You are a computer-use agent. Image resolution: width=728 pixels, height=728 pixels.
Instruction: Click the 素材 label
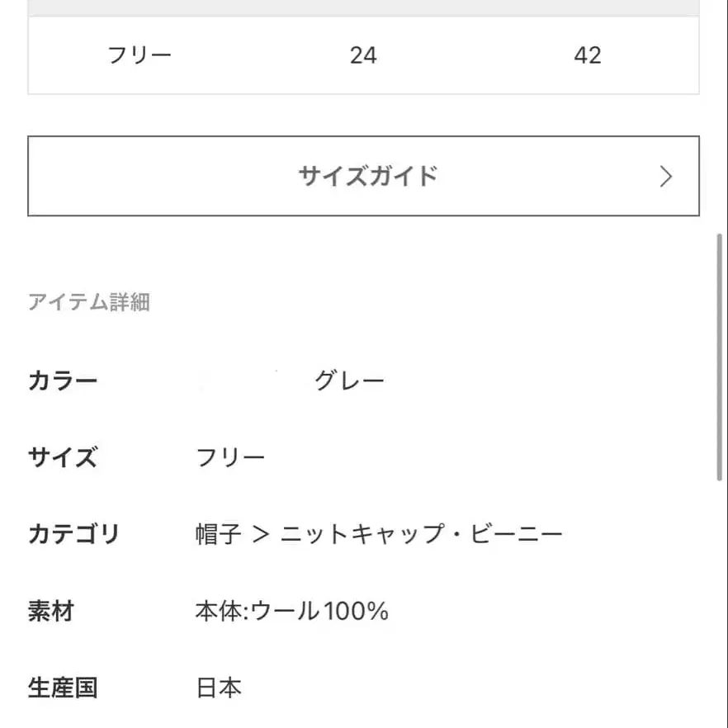coord(51,611)
